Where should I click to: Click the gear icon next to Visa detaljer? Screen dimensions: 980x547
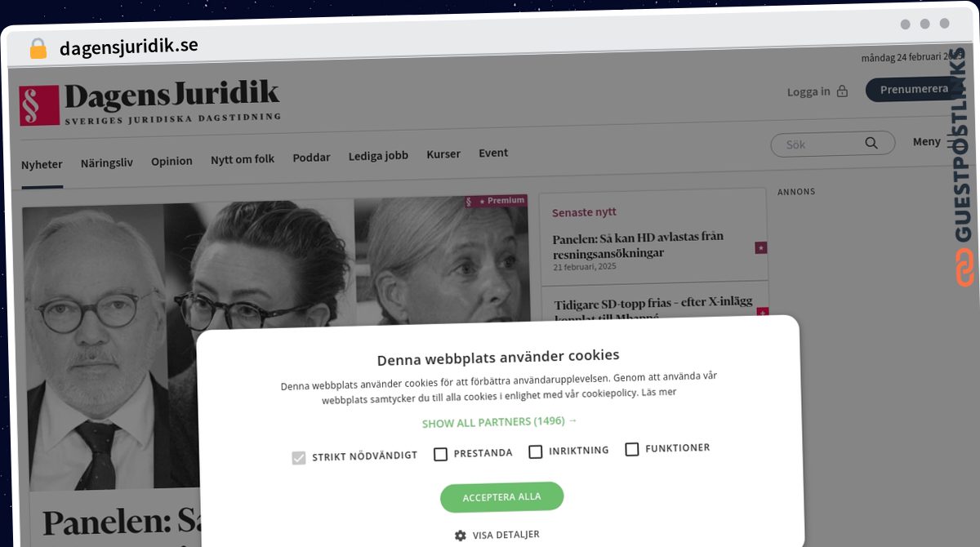460,536
